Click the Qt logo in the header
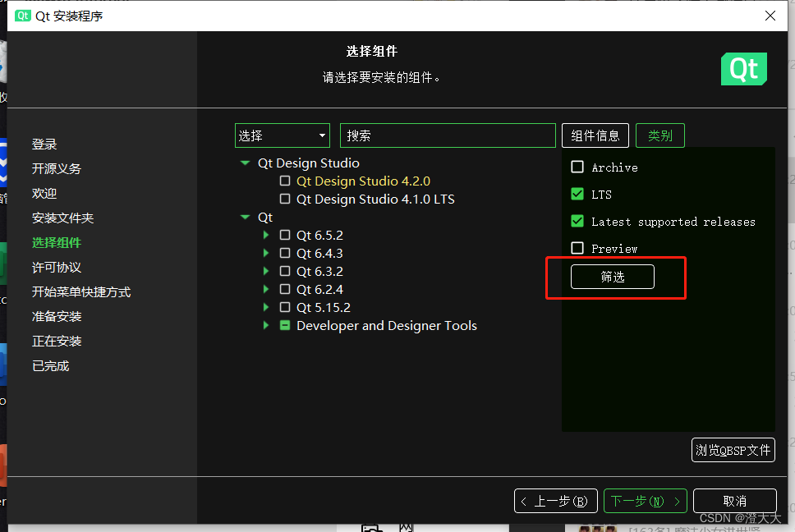This screenshot has width=795, height=532. (x=744, y=69)
